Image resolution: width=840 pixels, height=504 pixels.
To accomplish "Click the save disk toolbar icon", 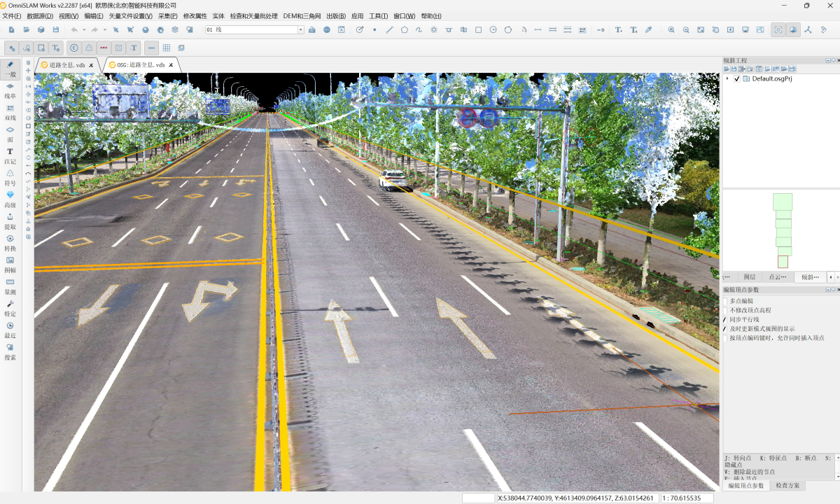I will (x=56, y=30).
